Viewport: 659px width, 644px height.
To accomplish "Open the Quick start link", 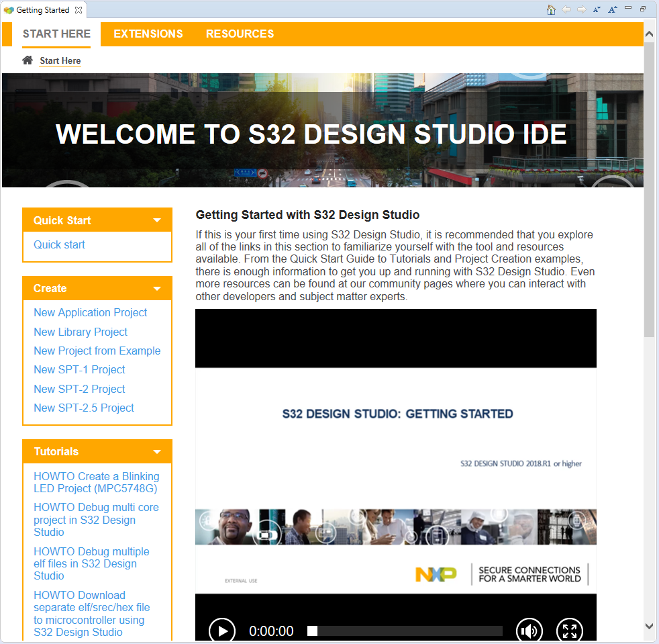I will [x=59, y=244].
